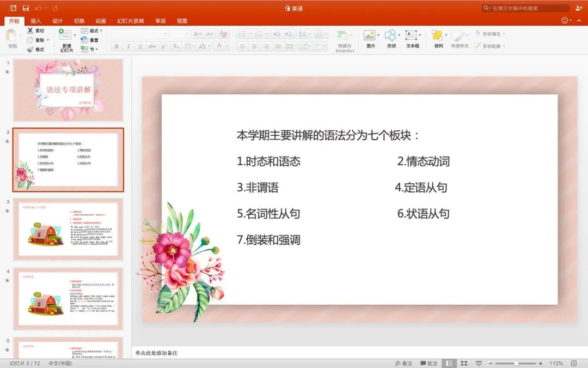Click the text box (文本框) icon
This screenshot has width=588, height=368.
point(411,35)
